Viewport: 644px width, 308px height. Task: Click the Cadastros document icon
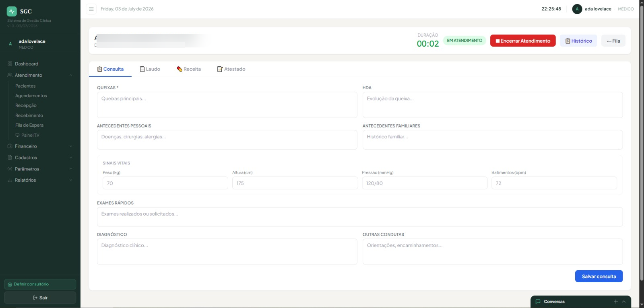[x=10, y=158]
